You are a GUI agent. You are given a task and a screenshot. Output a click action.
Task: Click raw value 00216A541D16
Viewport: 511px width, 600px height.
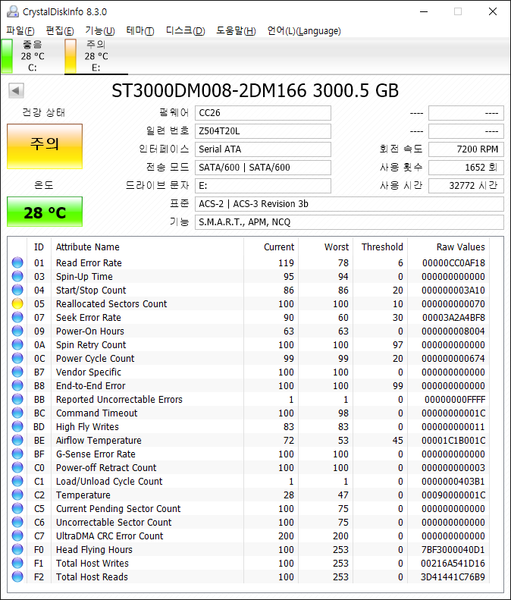coord(453,563)
